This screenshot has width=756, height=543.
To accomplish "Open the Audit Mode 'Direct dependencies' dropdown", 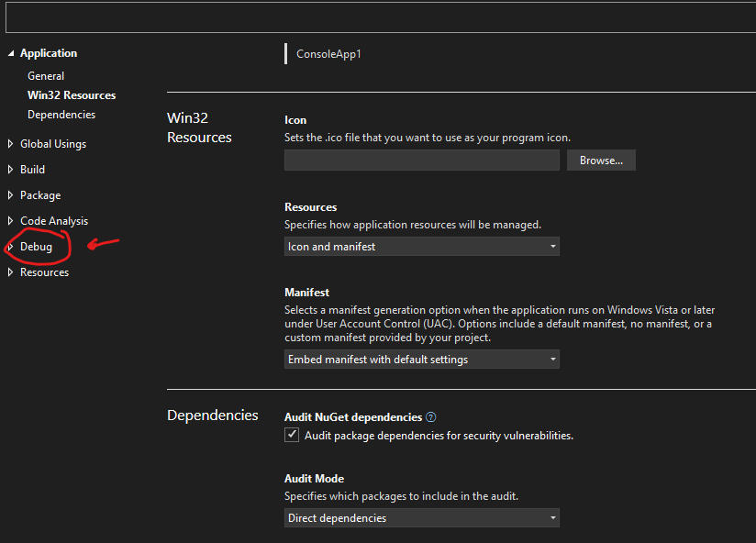I will coord(421,518).
